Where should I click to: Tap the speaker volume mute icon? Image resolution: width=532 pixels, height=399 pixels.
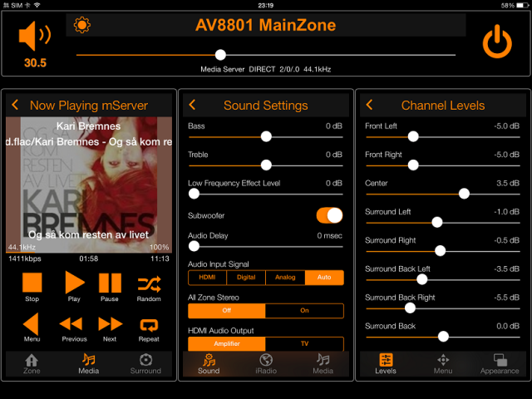coord(35,35)
